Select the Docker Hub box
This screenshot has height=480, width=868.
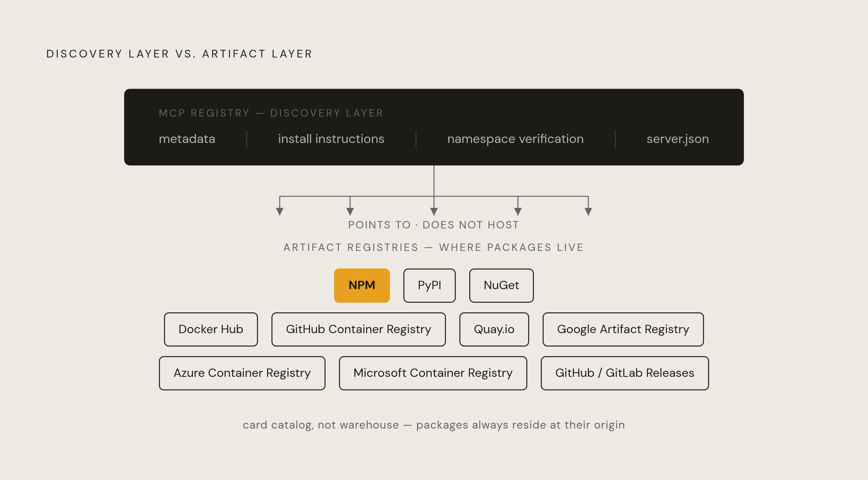click(x=211, y=329)
